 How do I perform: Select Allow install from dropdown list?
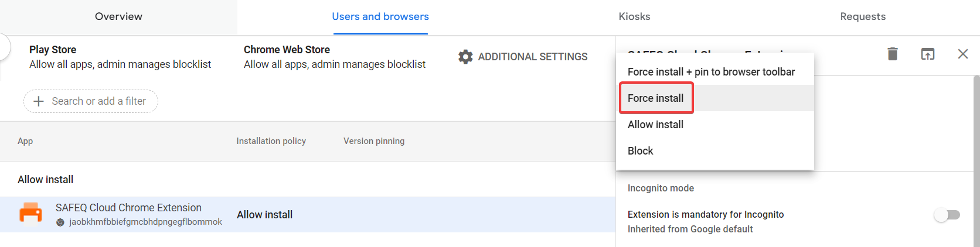pyautogui.click(x=655, y=125)
